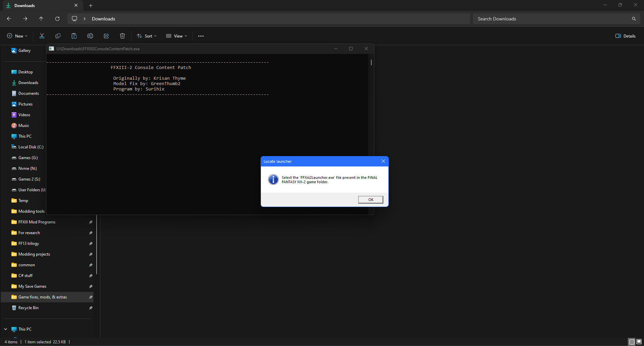The height and width of the screenshot is (346, 644).
Task: Click the Cut icon in toolbar
Action: [42, 36]
